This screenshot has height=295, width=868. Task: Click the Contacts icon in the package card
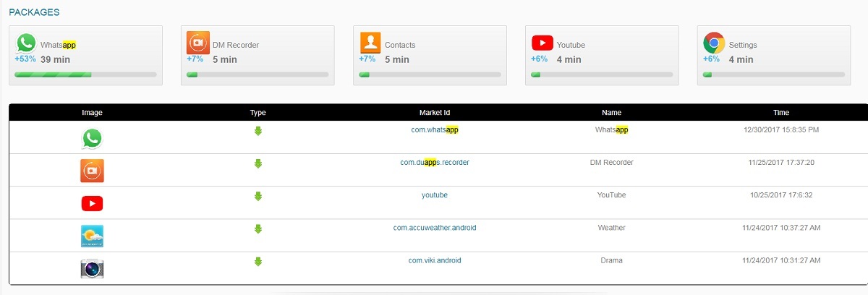pos(370,43)
